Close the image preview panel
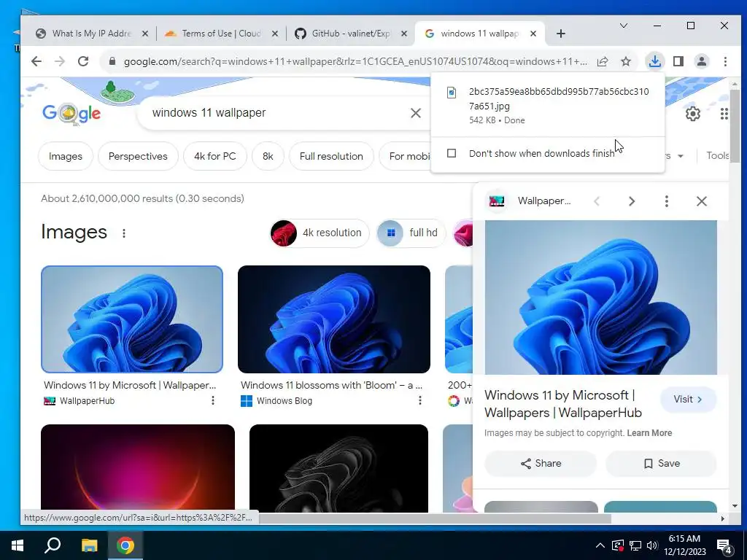 click(701, 201)
